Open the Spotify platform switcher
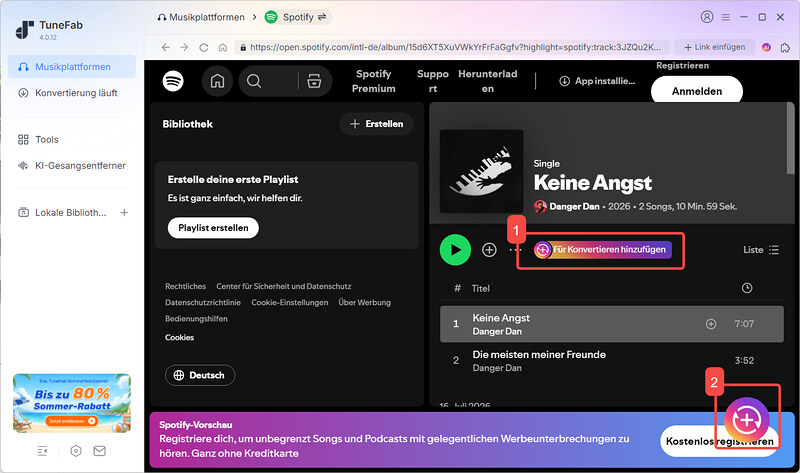The image size is (800, 473). [298, 17]
